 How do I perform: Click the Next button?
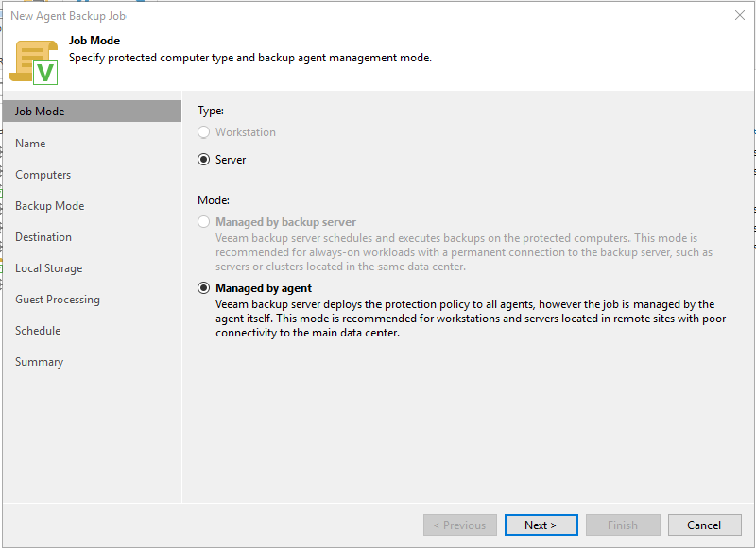[x=541, y=525]
